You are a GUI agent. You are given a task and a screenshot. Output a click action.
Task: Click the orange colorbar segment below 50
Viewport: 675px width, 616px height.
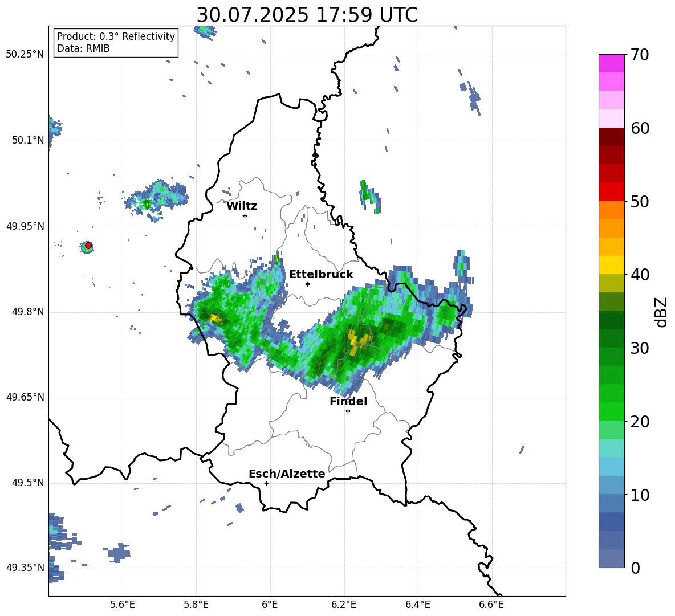pyautogui.click(x=611, y=210)
